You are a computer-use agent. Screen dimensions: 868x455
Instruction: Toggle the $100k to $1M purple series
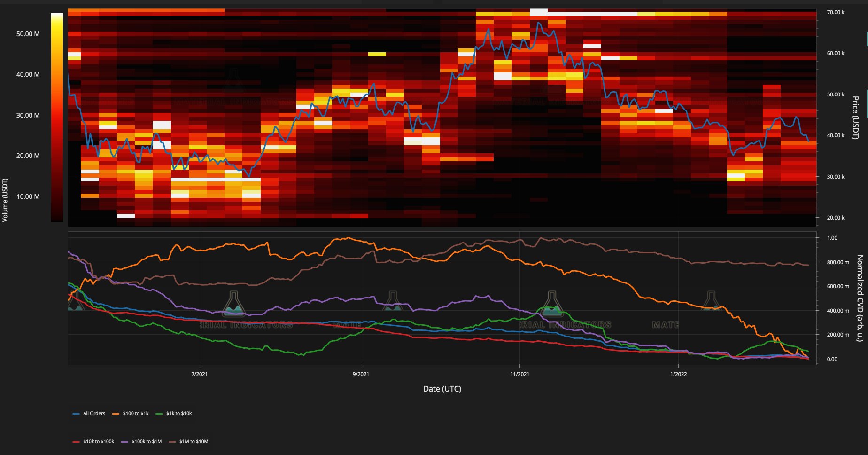coord(142,442)
